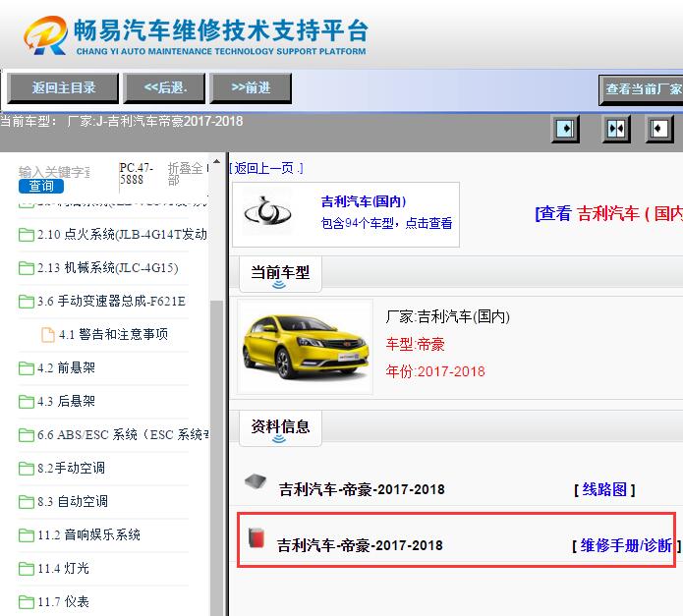683x616 pixels.
Task: Click the right-panel-only layout icon
Action: click(x=658, y=129)
